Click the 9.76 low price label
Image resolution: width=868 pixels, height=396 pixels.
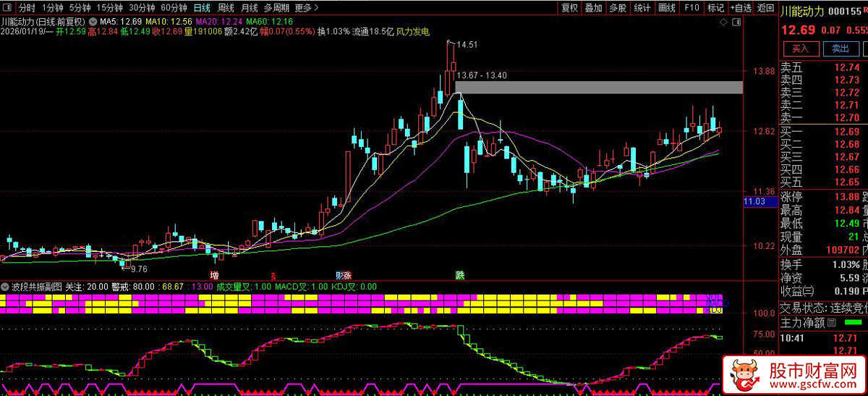(139, 268)
